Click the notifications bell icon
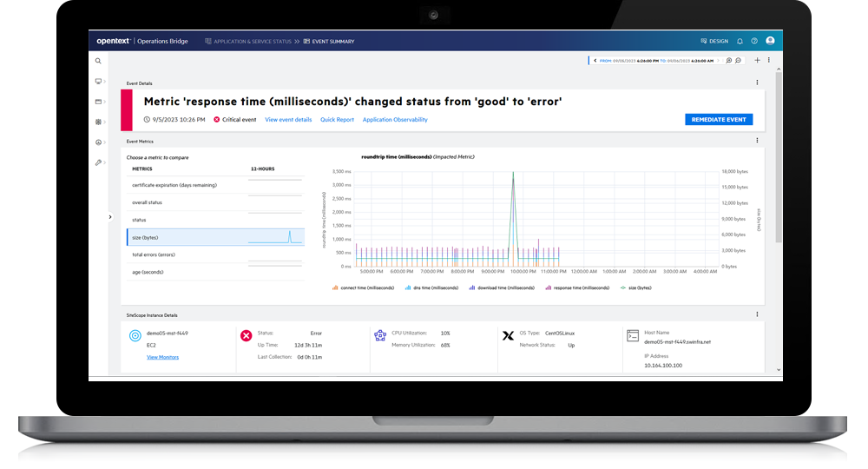The image size is (868, 469). (740, 41)
